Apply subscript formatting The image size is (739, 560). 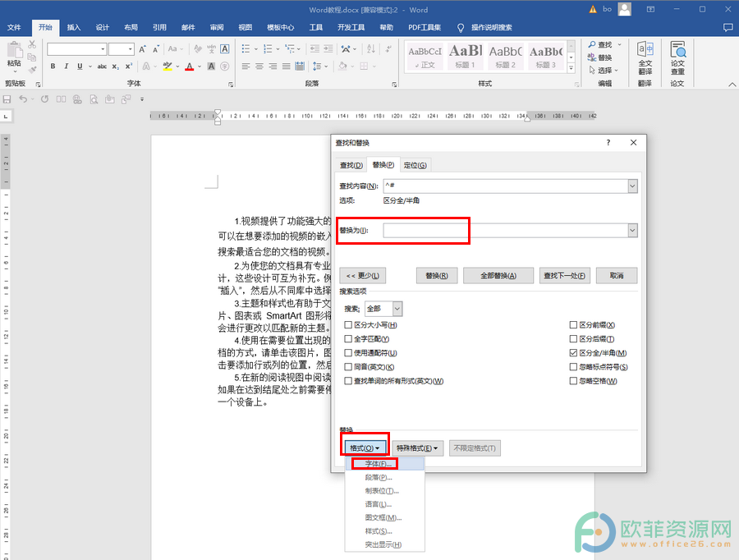(116, 67)
